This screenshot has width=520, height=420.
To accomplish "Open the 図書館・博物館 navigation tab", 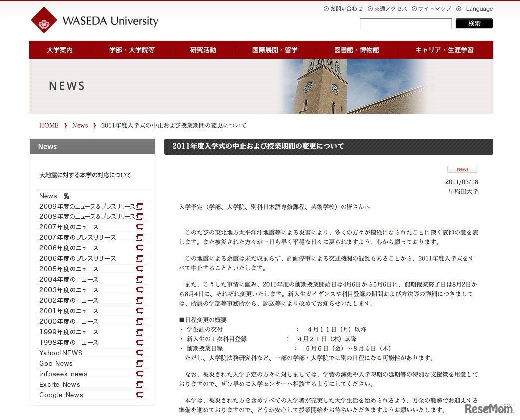I will [356, 49].
